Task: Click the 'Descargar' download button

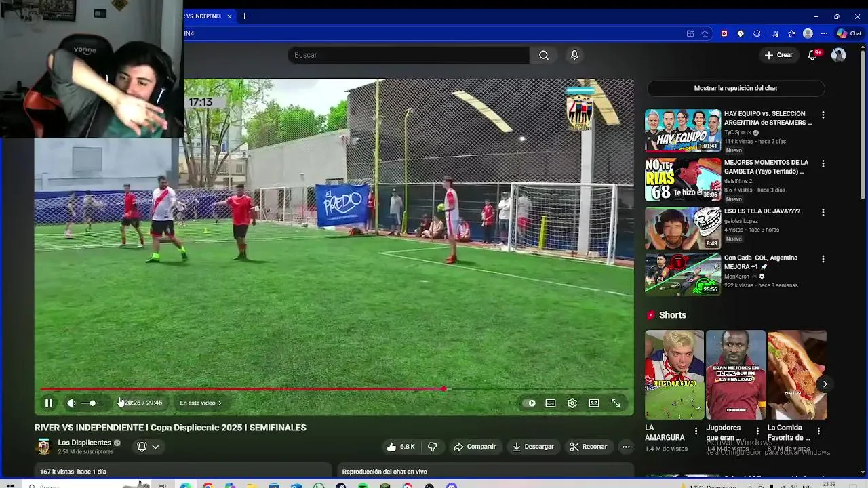Action: (x=533, y=447)
